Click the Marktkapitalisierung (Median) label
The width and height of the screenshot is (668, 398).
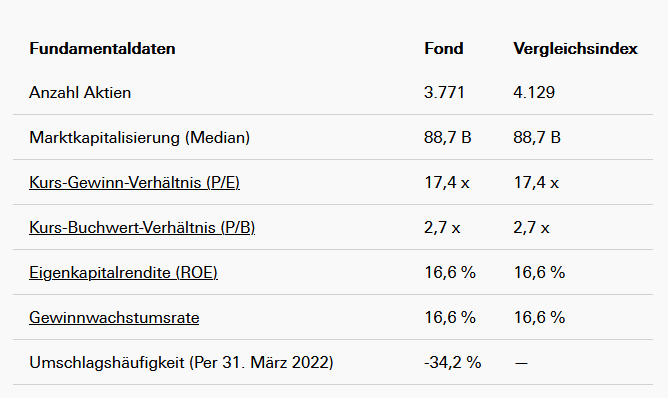point(139,138)
